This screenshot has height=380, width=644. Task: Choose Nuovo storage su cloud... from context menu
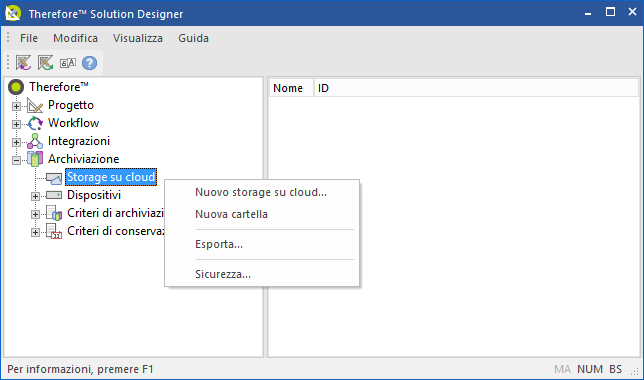coord(262,192)
